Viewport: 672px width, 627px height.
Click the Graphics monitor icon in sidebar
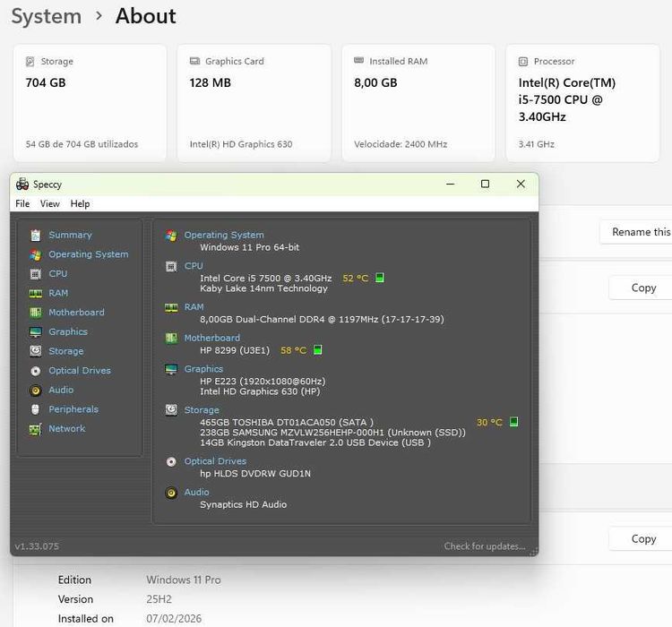36,332
